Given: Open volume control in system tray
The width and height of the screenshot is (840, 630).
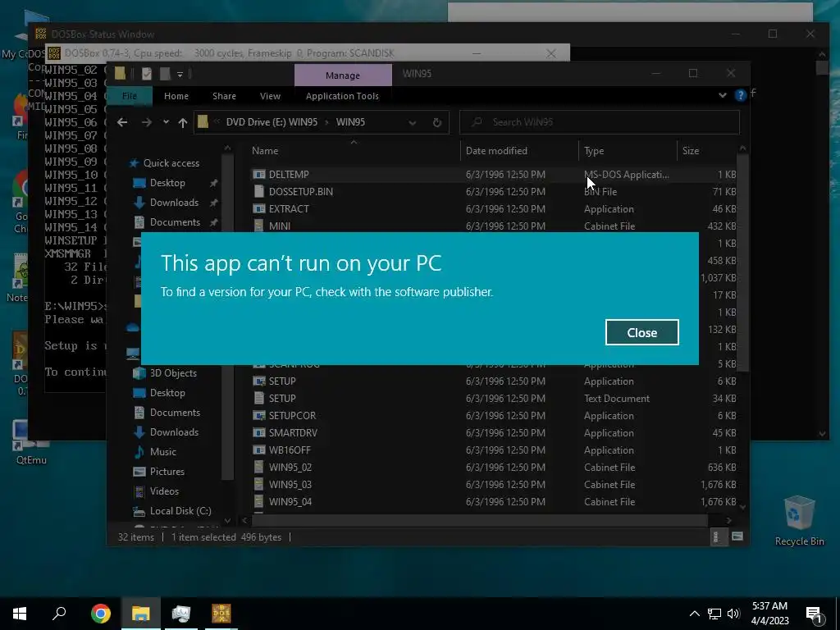Looking at the screenshot, I should pyautogui.click(x=733, y=614).
